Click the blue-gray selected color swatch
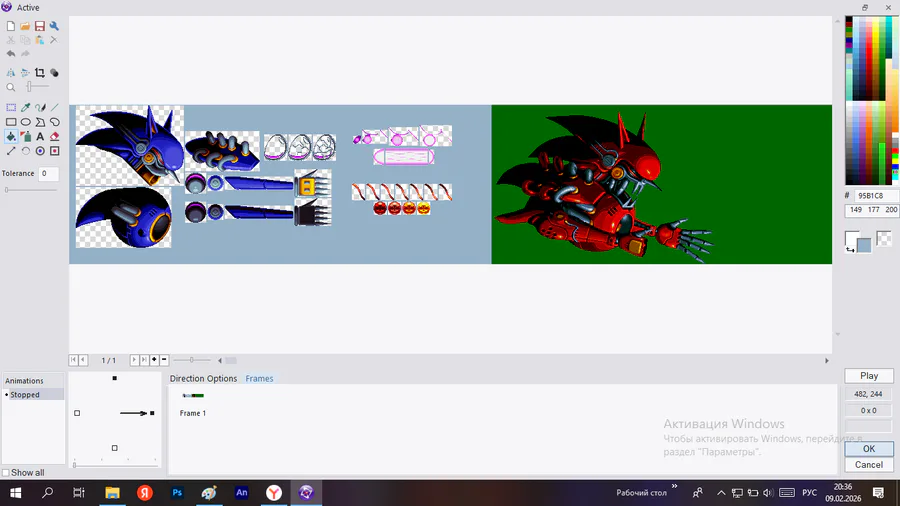This screenshot has height=506, width=900. (864, 246)
